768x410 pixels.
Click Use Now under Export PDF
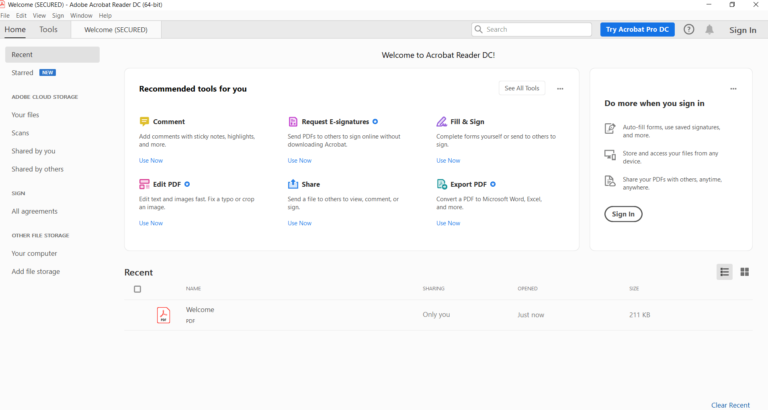448,223
